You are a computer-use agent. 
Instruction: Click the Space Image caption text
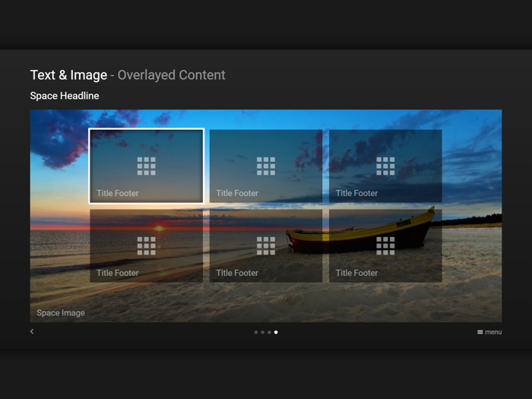click(61, 313)
